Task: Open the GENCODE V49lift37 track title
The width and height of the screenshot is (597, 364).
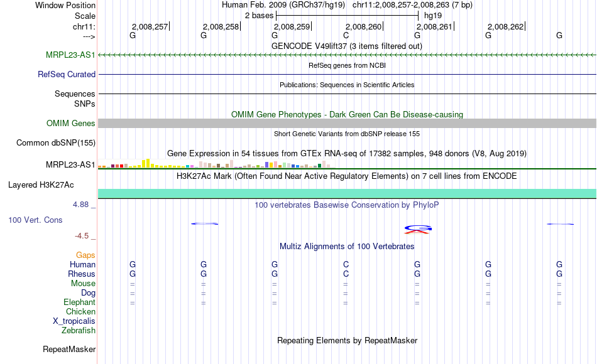Action: 347,46
